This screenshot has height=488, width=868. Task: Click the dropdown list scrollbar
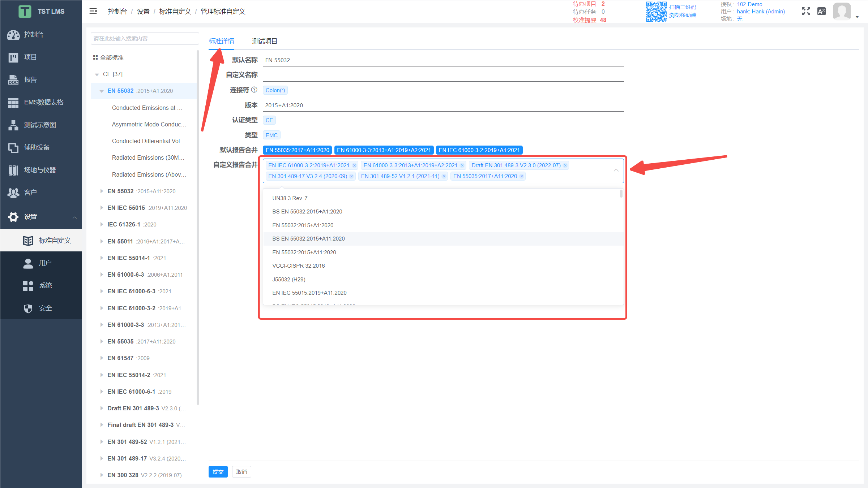(621, 194)
